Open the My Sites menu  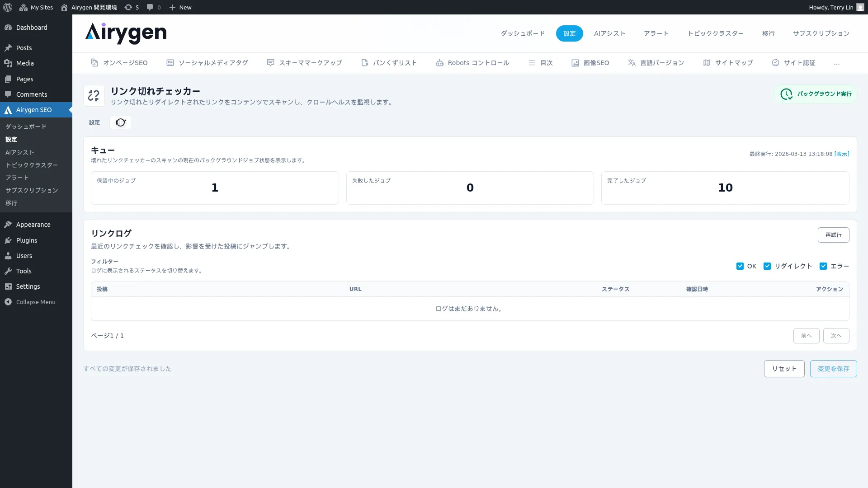36,7
